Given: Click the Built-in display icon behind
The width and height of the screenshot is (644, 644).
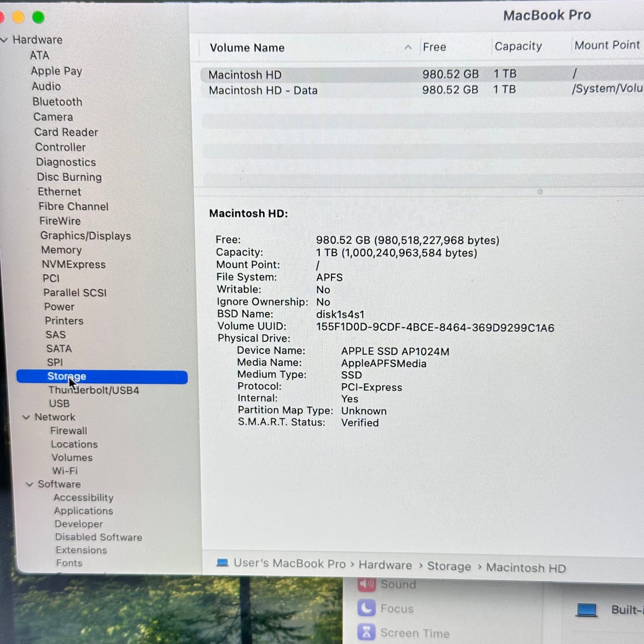Looking at the screenshot, I should click(x=587, y=610).
